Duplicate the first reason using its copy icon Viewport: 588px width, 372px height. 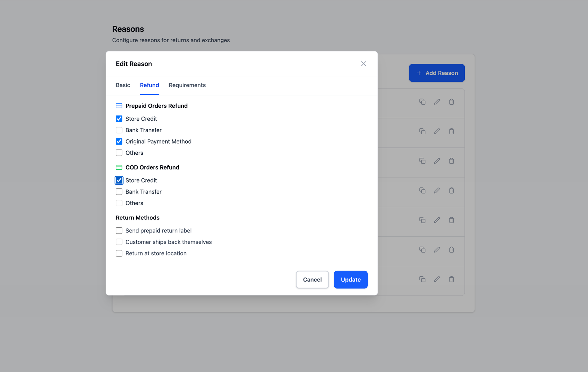click(422, 102)
